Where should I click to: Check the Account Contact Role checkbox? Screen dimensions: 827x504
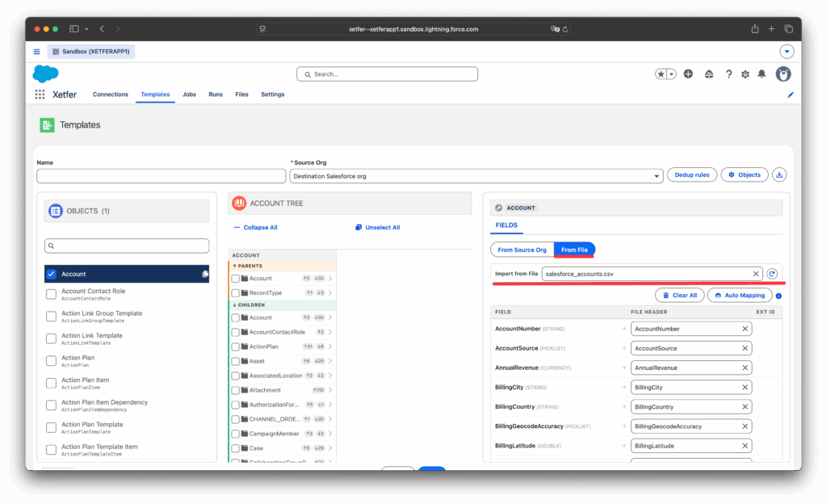(x=51, y=294)
